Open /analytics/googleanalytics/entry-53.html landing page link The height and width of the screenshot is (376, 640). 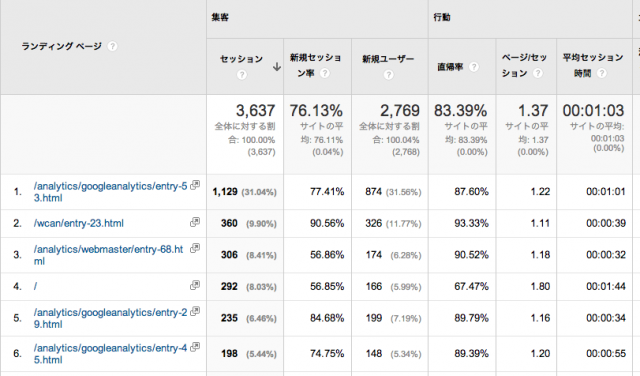pyautogui.click(x=110, y=192)
